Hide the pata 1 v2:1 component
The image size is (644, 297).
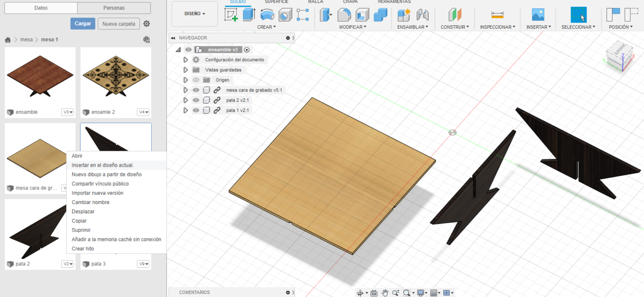pos(196,110)
